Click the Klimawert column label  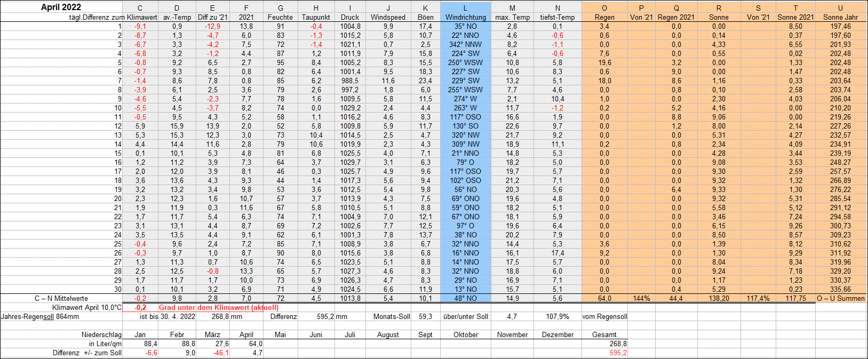point(142,17)
